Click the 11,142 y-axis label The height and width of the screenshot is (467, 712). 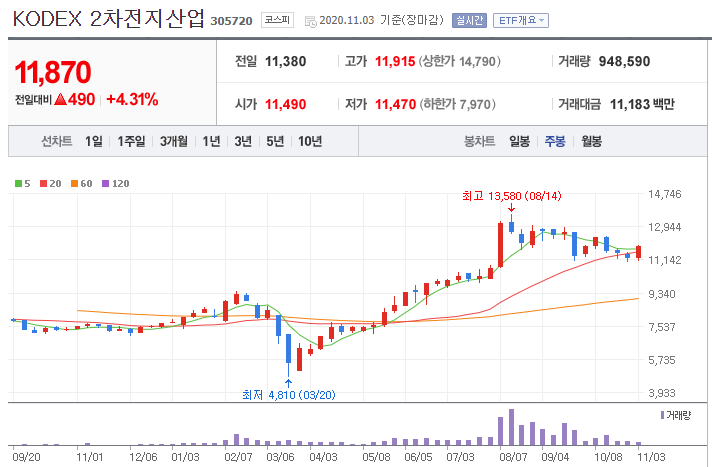tap(664, 260)
